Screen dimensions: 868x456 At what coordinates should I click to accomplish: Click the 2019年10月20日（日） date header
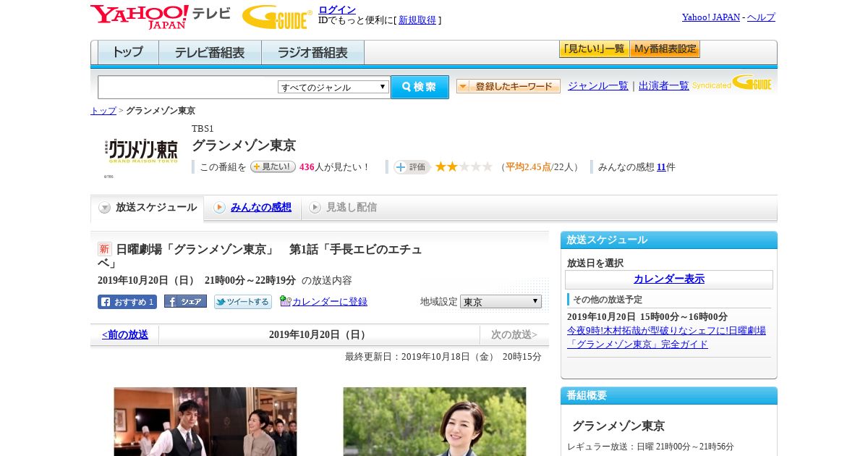point(320,334)
